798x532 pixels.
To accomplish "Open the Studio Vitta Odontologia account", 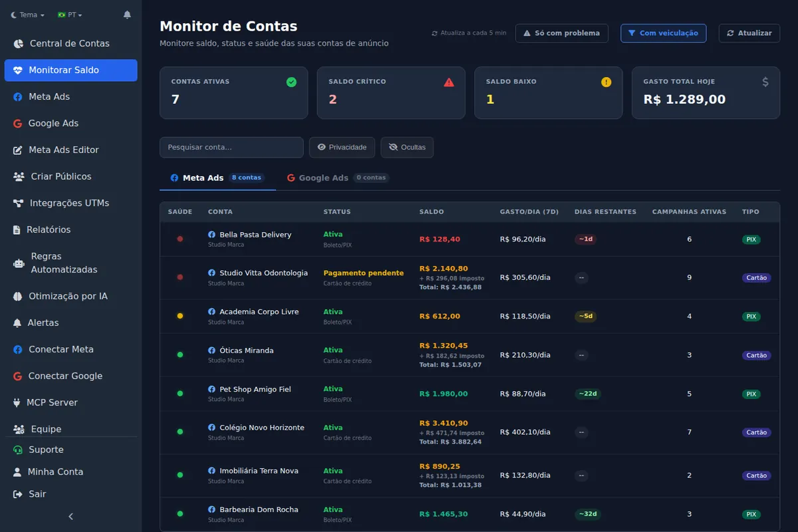I will coord(263,273).
